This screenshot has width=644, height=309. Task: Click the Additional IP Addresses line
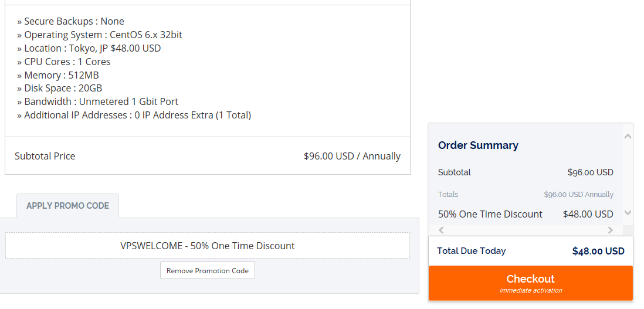[134, 115]
